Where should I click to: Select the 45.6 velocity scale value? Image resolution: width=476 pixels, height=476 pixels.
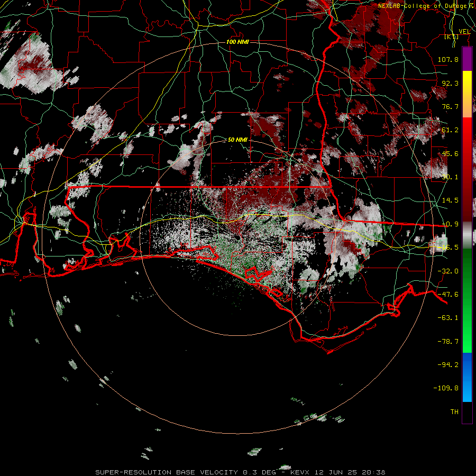(450, 153)
